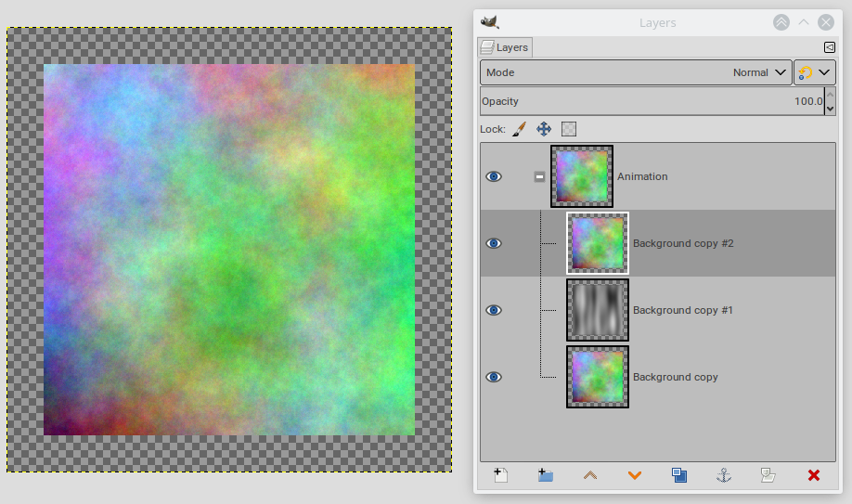The height and width of the screenshot is (504, 852).
Task: Hide the Background copy #1 layer
Action: click(494, 310)
